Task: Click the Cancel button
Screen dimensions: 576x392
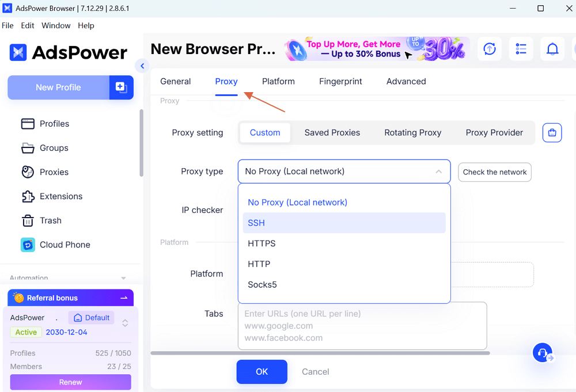Action: coord(315,372)
